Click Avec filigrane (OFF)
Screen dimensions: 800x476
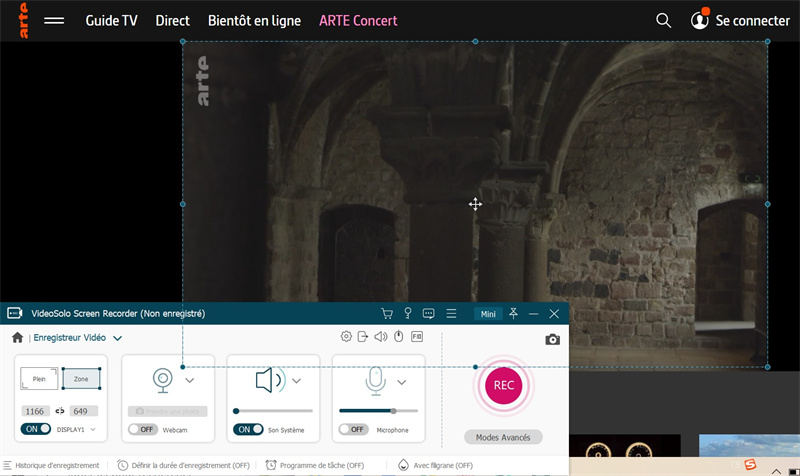(443, 465)
